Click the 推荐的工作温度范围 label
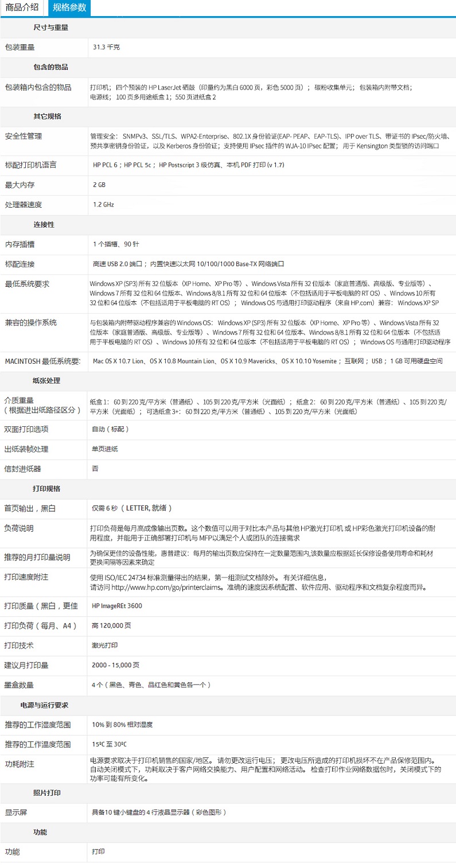The image size is (456, 868). click(38, 745)
